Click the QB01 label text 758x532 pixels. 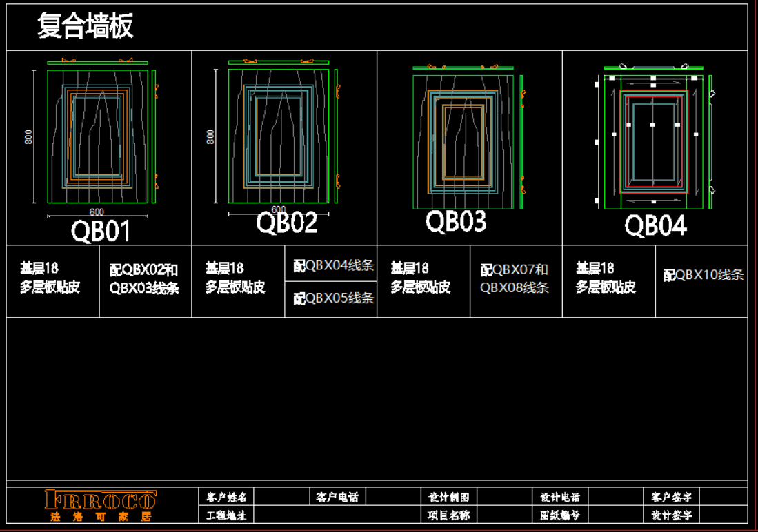click(x=101, y=232)
